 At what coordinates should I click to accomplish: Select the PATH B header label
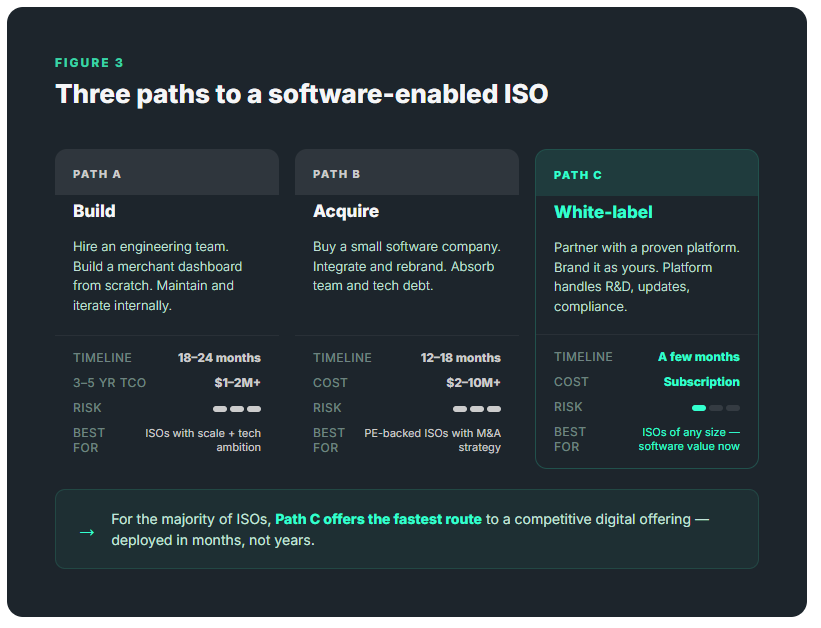click(x=337, y=174)
